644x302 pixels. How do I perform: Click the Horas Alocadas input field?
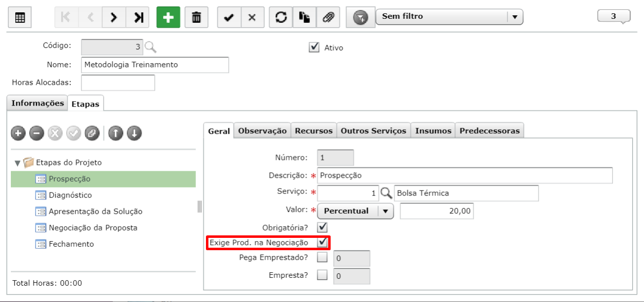(118, 82)
